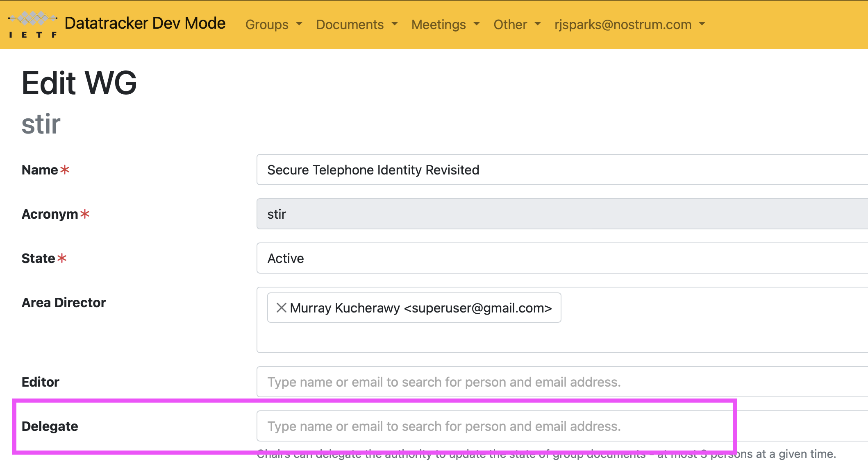Viewport: 868px width, 471px height.
Task: Focus the Delegate person search field
Action: (561, 426)
